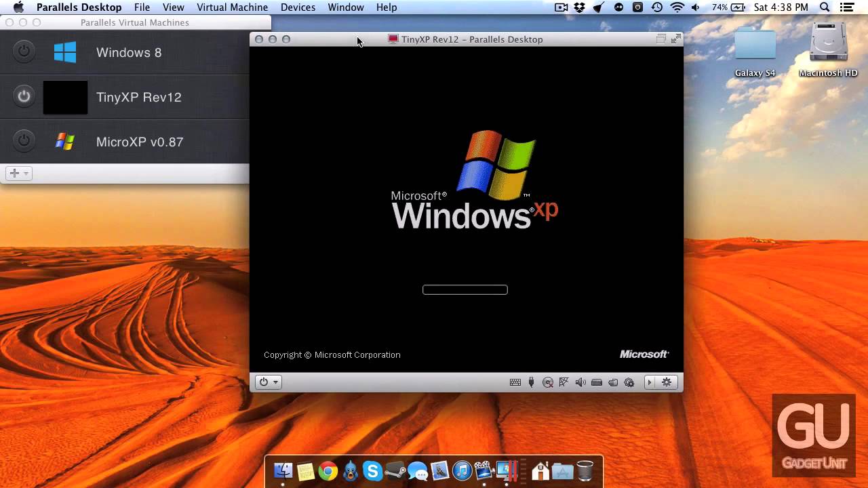This screenshot has width=868, height=488.
Task: Click the sound speaker icon in the VM status bar
Action: pos(580,382)
